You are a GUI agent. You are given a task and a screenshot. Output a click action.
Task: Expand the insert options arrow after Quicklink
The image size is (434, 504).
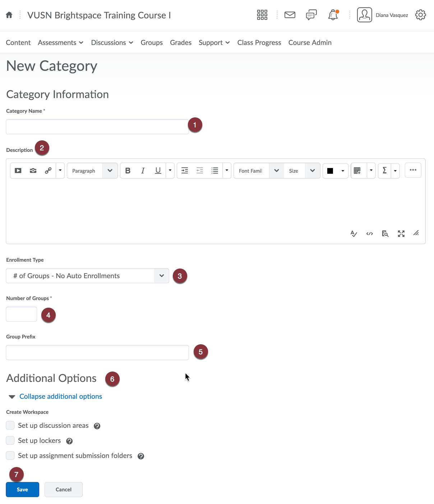coord(60,171)
